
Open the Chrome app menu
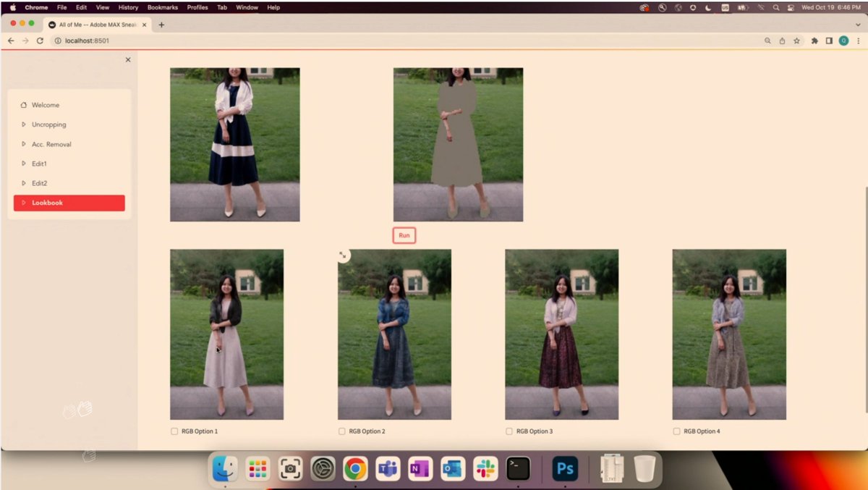click(x=36, y=7)
